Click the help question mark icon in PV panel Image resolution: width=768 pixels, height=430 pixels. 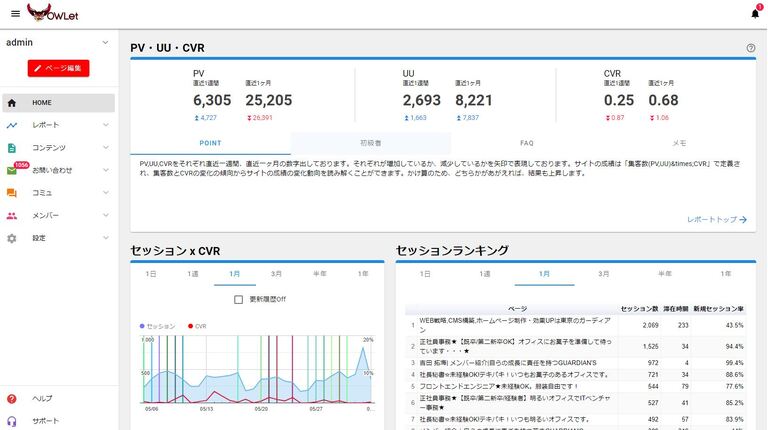750,48
